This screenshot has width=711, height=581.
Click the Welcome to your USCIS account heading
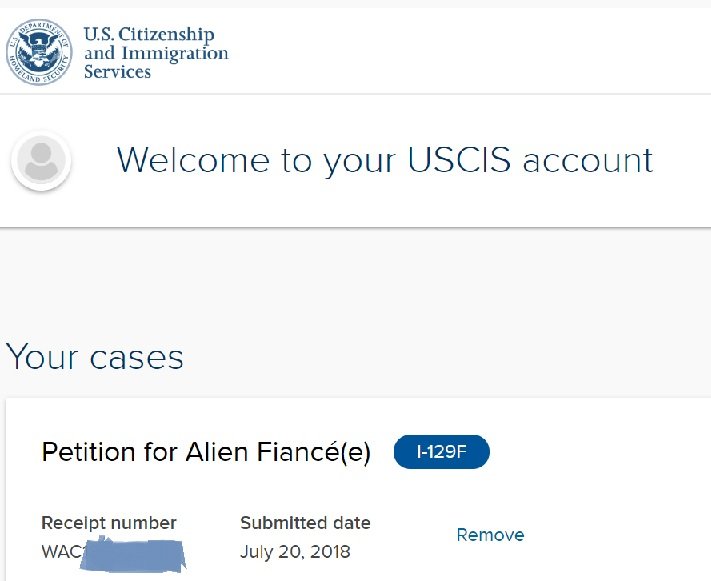[385, 160]
